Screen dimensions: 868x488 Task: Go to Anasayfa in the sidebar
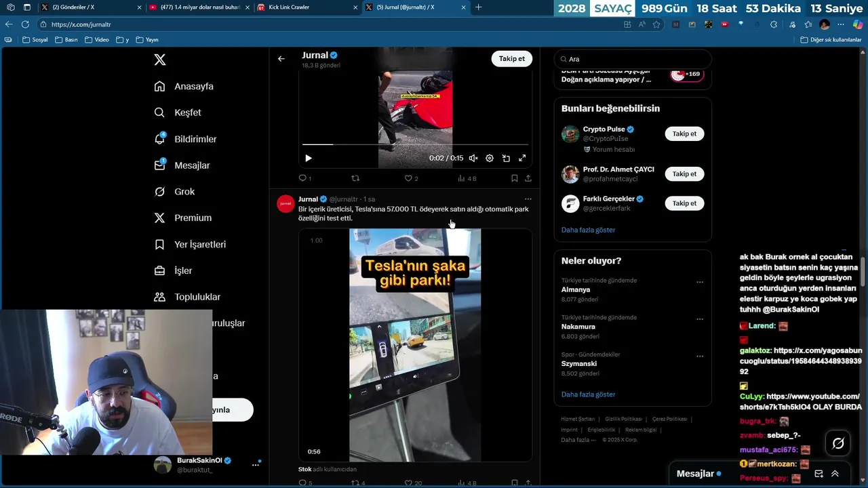click(x=184, y=86)
